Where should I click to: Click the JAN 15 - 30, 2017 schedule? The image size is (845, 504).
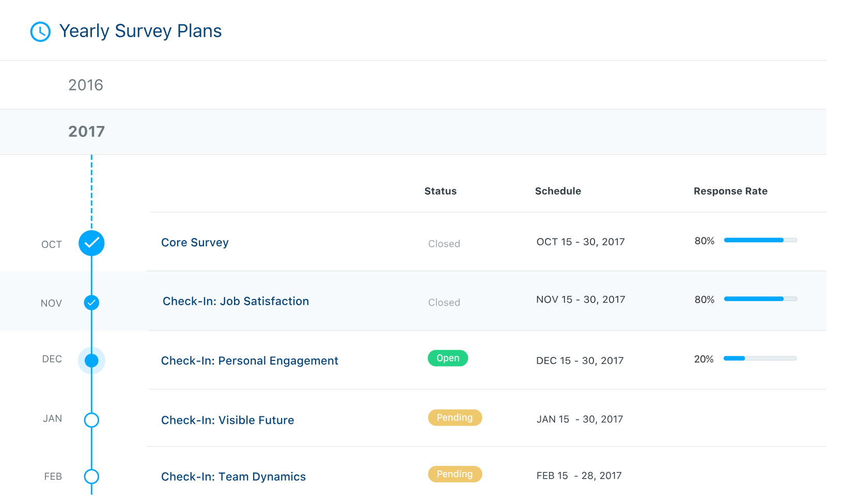point(580,419)
